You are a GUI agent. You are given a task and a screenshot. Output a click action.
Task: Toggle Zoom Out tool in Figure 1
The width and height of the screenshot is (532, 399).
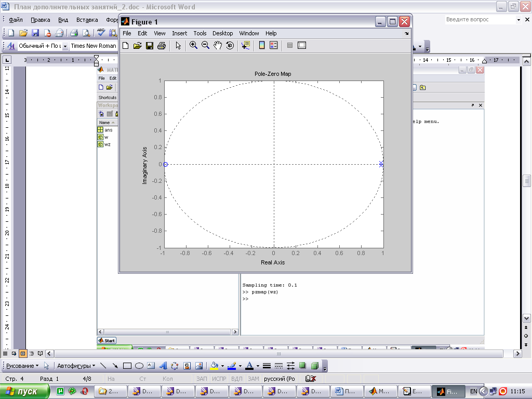coord(206,46)
